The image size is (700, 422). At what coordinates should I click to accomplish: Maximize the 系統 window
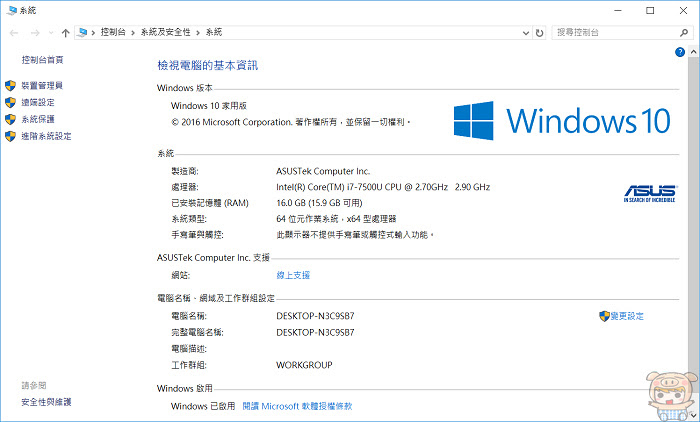650,10
